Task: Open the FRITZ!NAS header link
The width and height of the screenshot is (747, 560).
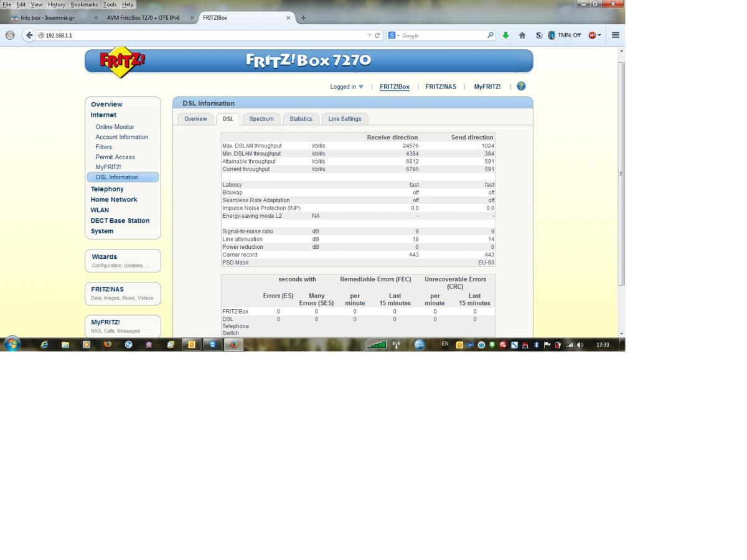Action: click(x=441, y=86)
